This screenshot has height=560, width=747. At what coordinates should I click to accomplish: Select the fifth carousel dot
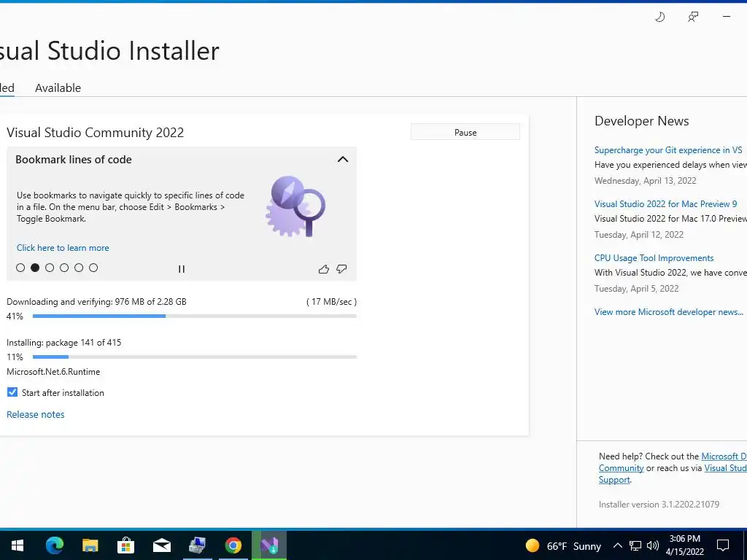tap(79, 268)
